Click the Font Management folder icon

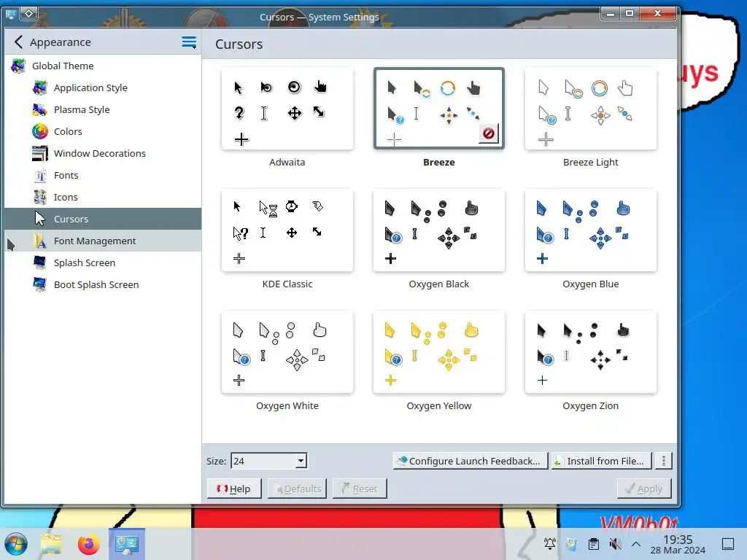point(40,241)
